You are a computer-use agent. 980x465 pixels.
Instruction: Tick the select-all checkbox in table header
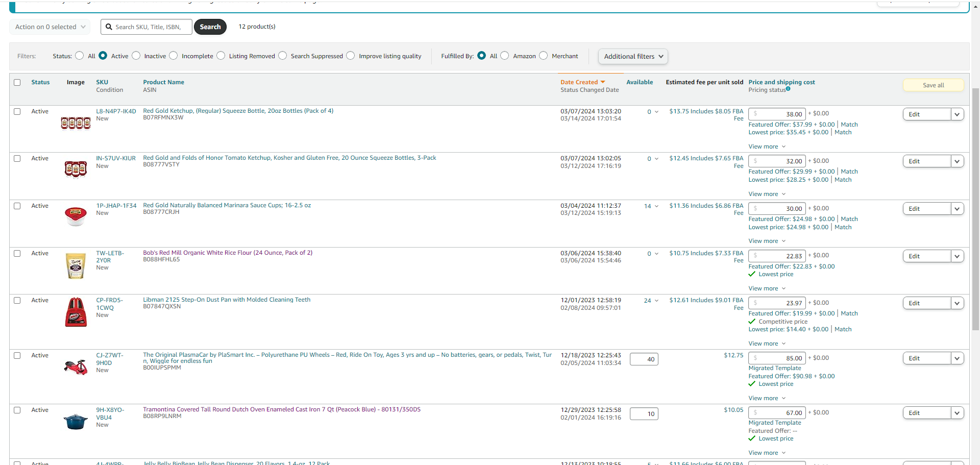point(17,82)
